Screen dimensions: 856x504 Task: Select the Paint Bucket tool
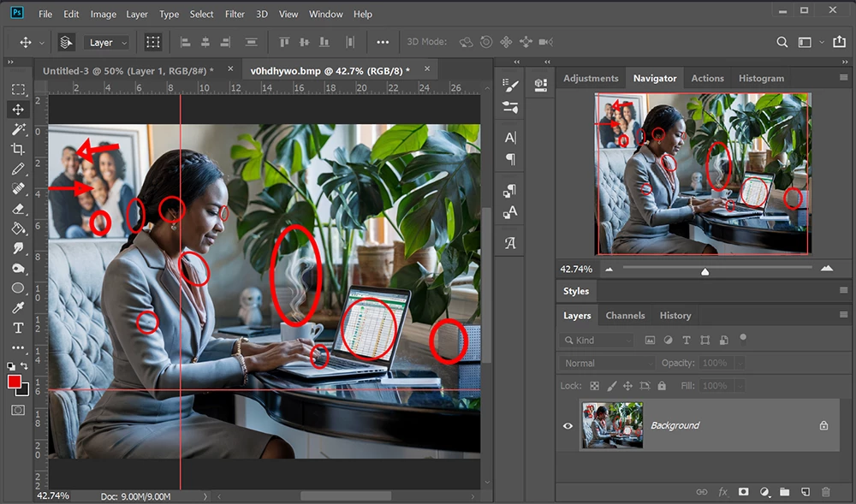(x=18, y=228)
